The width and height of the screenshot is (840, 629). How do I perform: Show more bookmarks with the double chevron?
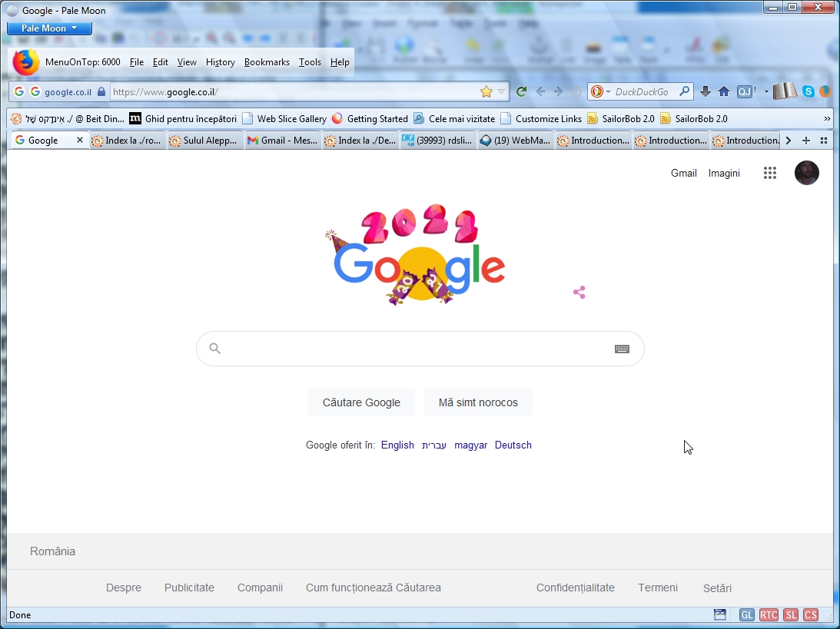[x=827, y=119]
